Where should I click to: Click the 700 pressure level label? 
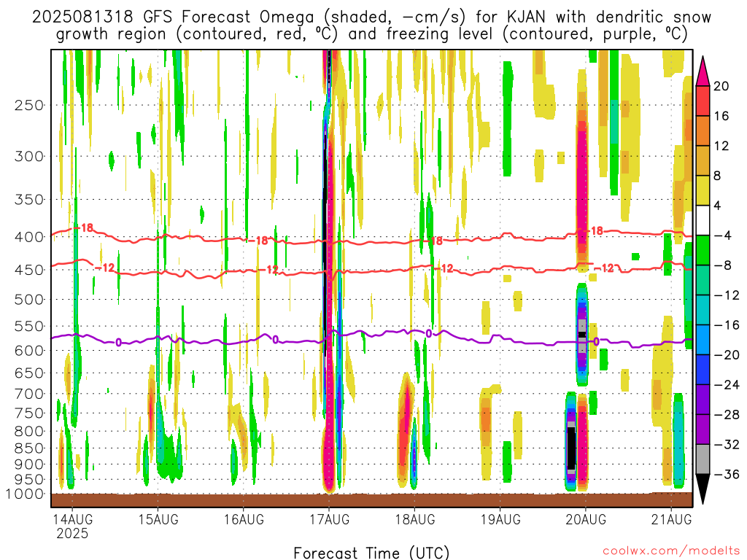(x=29, y=394)
